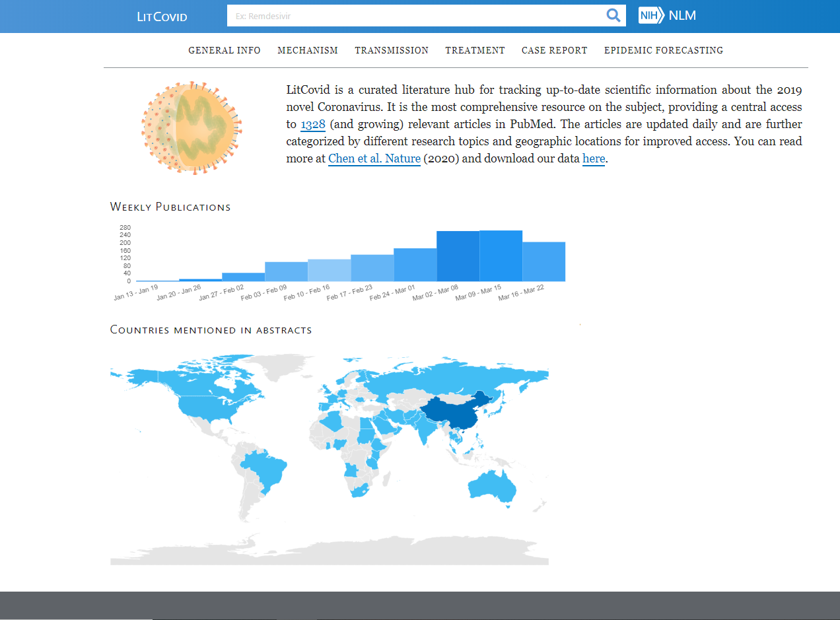Image resolution: width=840 pixels, height=620 pixels.
Task: Open the Epidemic Forecasting menu
Action: (x=664, y=50)
